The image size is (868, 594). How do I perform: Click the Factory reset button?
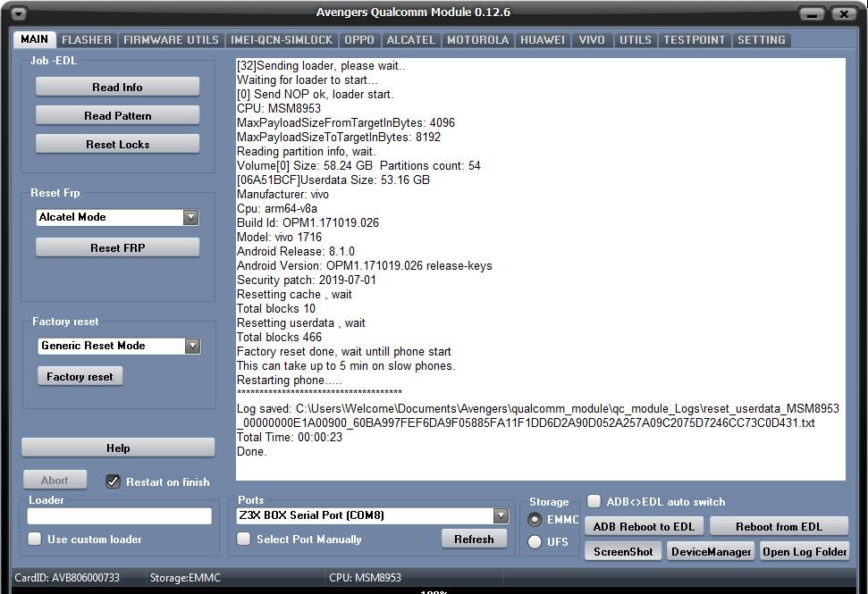[x=80, y=377]
